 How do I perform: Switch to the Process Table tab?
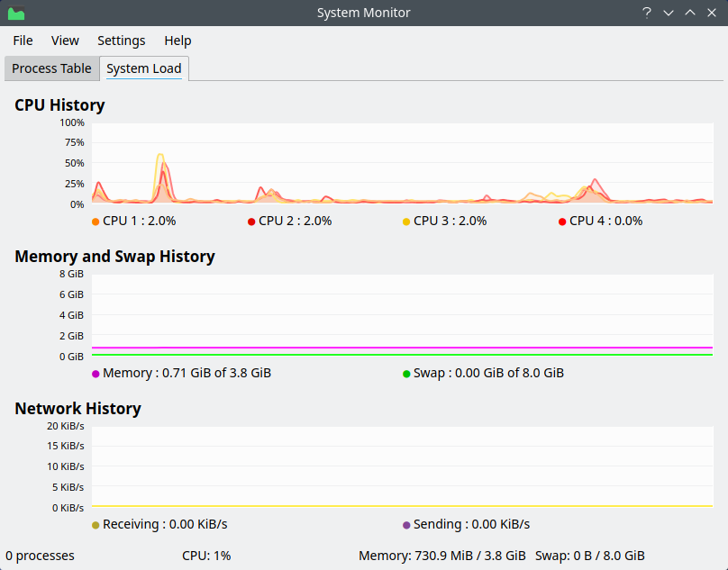(51, 68)
